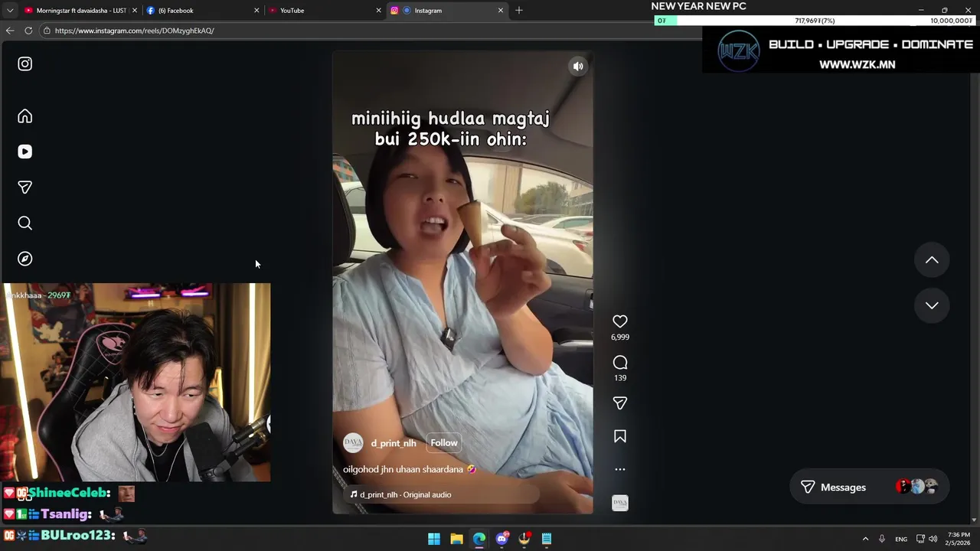Image resolution: width=980 pixels, height=551 pixels.
Task: Open three-dot more options on reel
Action: (620, 469)
